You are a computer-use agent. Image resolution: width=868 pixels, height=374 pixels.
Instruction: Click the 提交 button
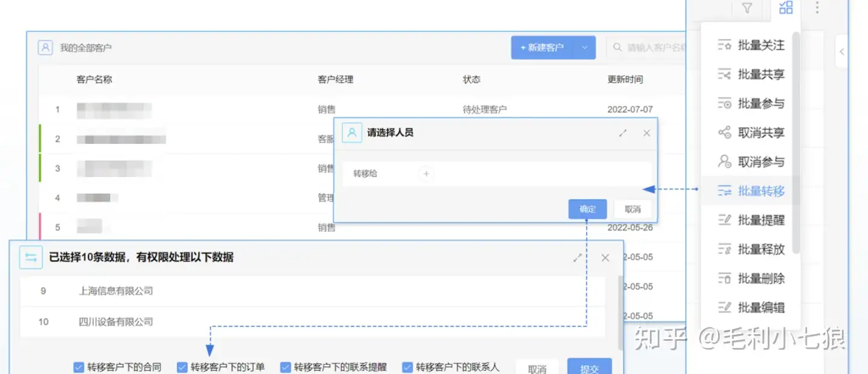click(x=590, y=367)
